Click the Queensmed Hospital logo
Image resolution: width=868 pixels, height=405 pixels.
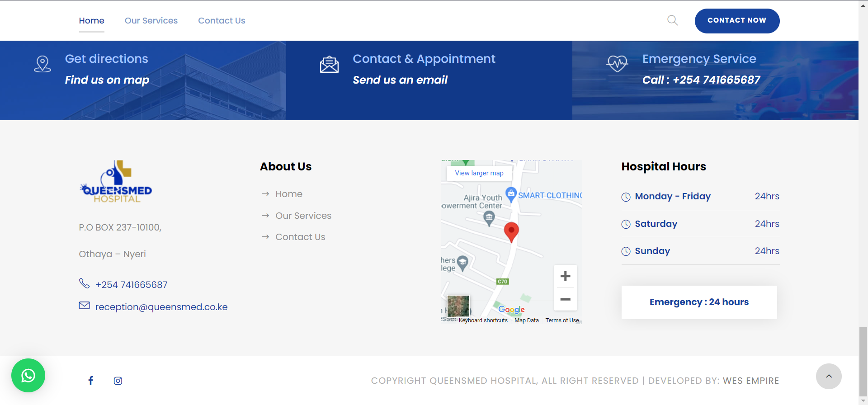click(x=116, y=182)
